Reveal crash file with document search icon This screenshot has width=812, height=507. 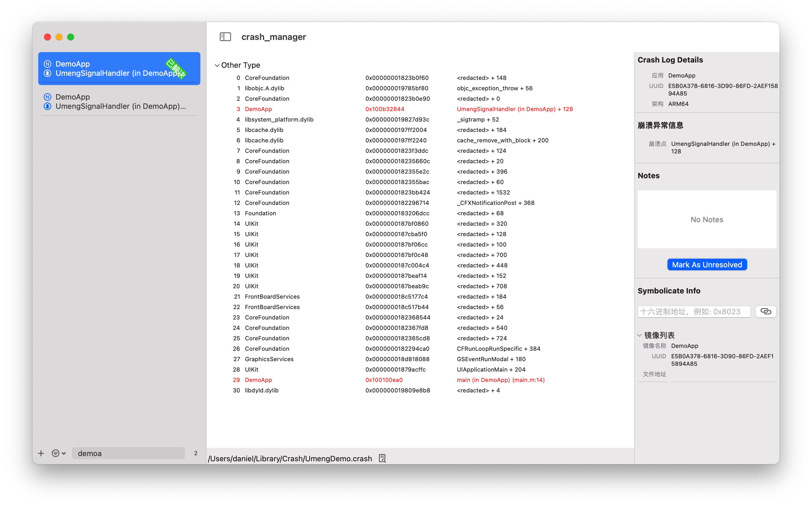(382, 458)
